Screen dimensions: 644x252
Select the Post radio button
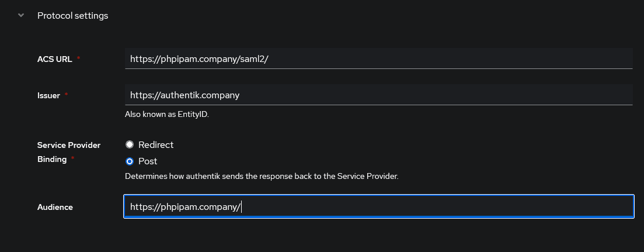point(130,161)
